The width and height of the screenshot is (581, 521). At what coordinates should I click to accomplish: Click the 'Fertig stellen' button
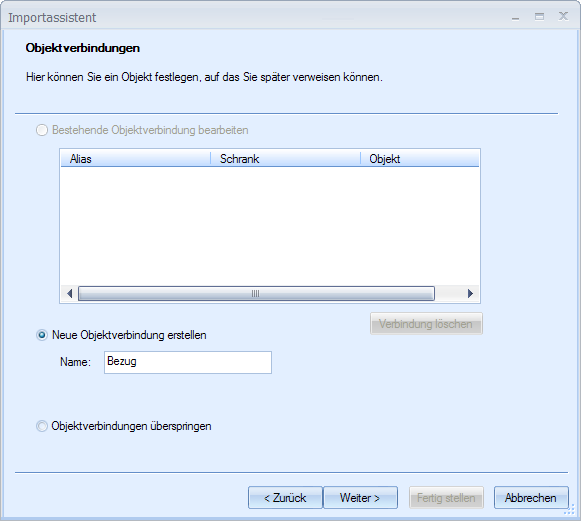coord(446,498)
